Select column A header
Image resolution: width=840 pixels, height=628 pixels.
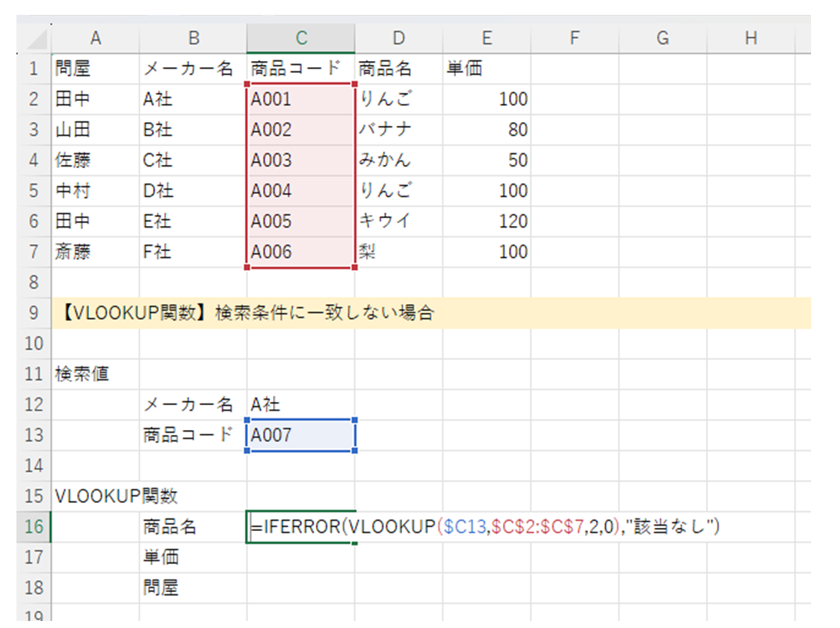(95, 38)
